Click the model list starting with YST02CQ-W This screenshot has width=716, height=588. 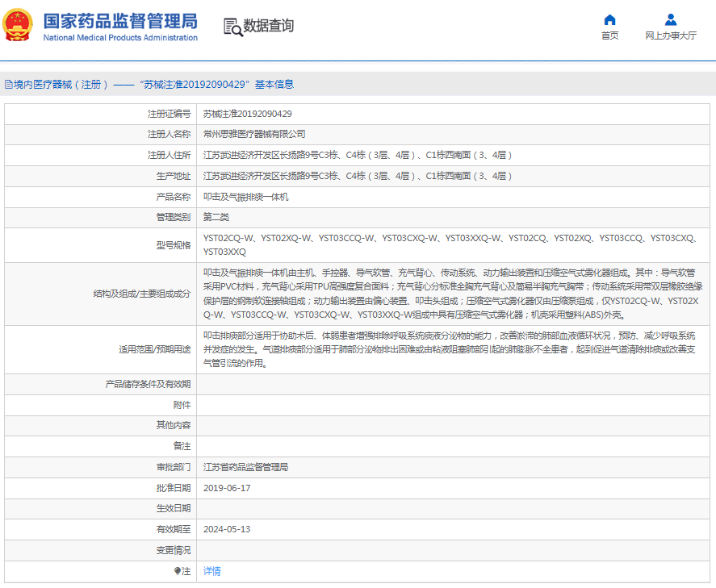point(450,245)
